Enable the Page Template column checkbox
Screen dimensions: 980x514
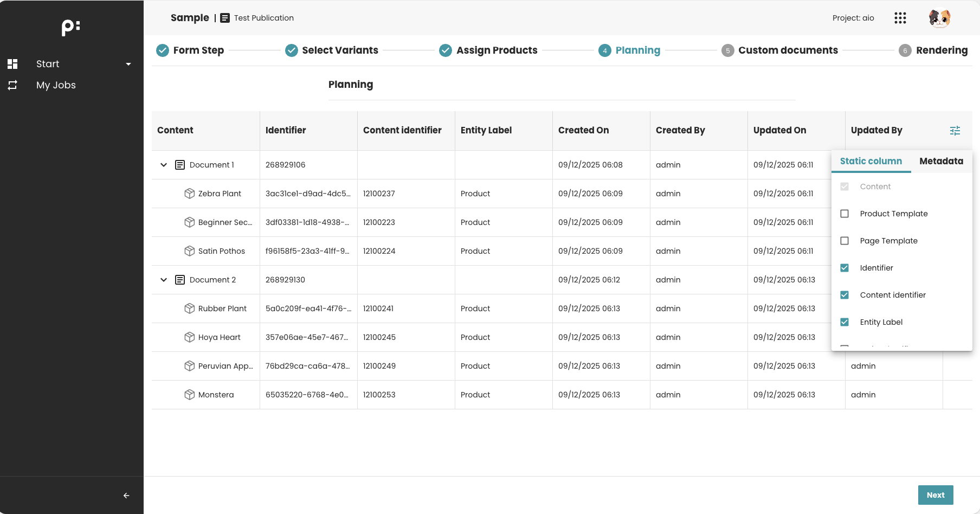(x=844, y=241)
